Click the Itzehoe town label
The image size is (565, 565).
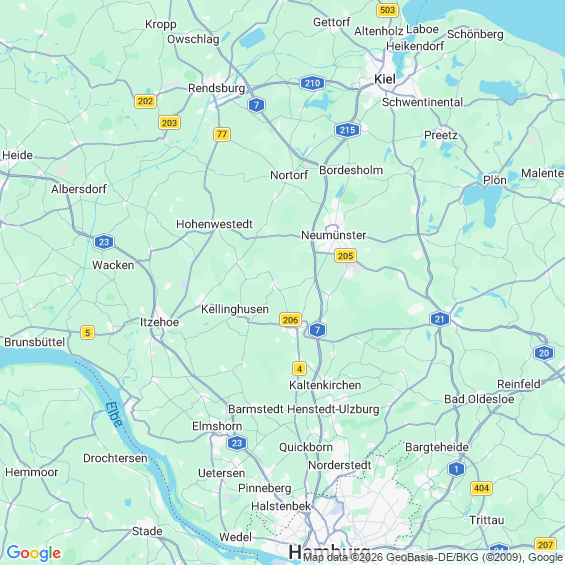(x=160, y=322)
